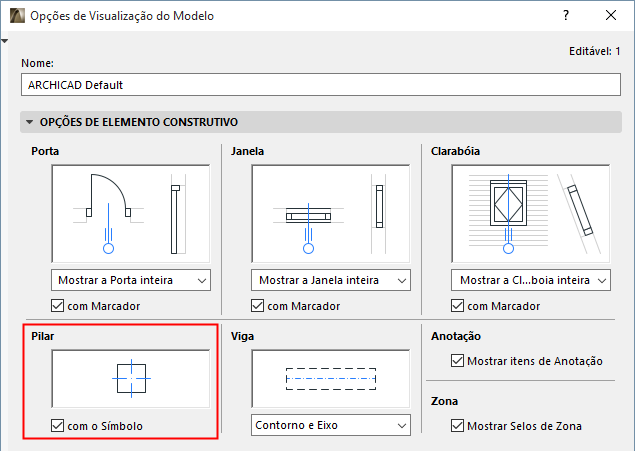The height and width of the screenshot is (451, 635).
Task: Open the 'Mostrar a Porta inteira' dropdown
Action: click(130, 280)
